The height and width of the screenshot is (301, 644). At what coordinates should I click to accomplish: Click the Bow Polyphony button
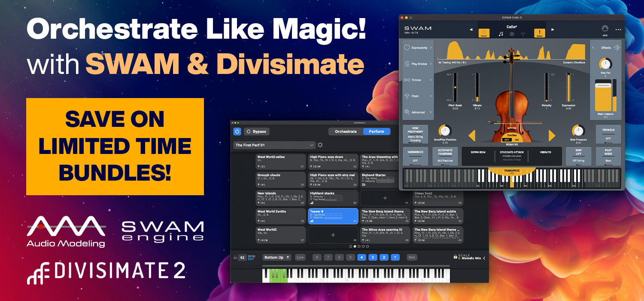click(x=415, y=134)
